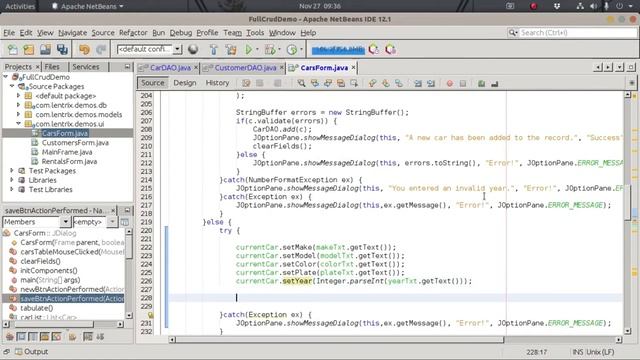Image resolution: width=640 pixels, height=360 pixels.
Task: Expand the Test Packages node
Action: (12, 171)
